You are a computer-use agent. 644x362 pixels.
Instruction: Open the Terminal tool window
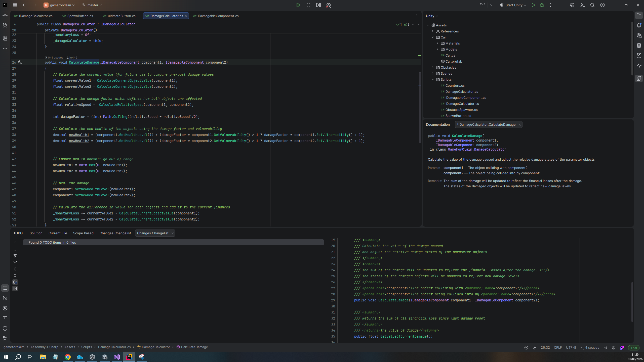click(x=5, y=318)
